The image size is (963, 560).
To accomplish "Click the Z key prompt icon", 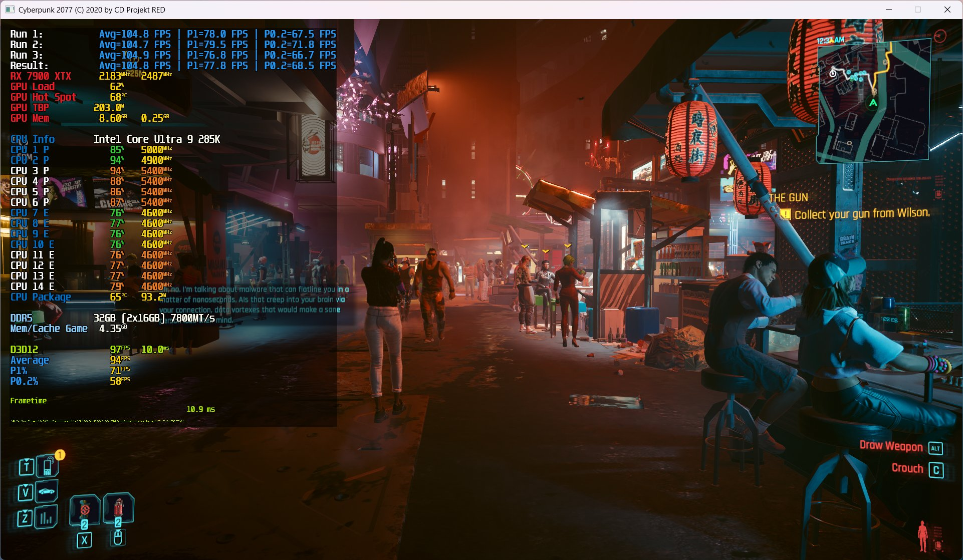I will point(25,518).
